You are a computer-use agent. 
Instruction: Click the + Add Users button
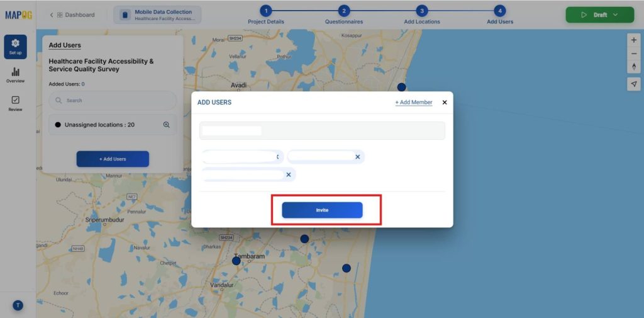point(113,159)
